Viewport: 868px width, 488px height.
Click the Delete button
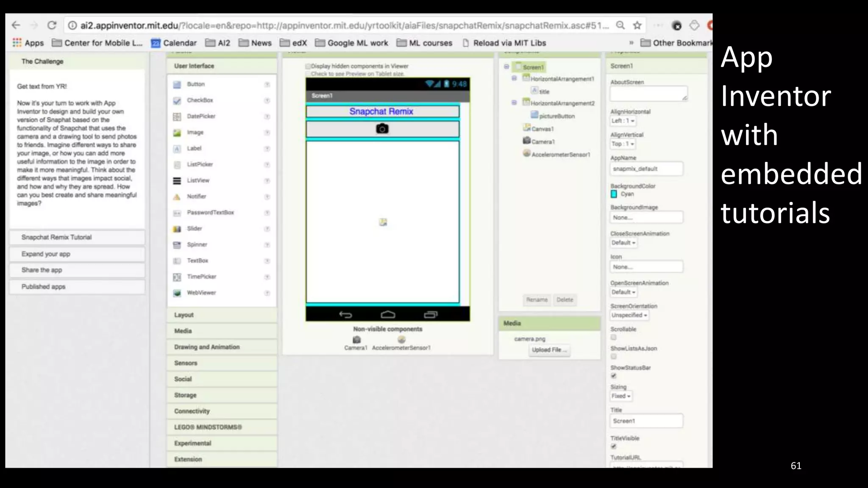(x=565, y=299)
